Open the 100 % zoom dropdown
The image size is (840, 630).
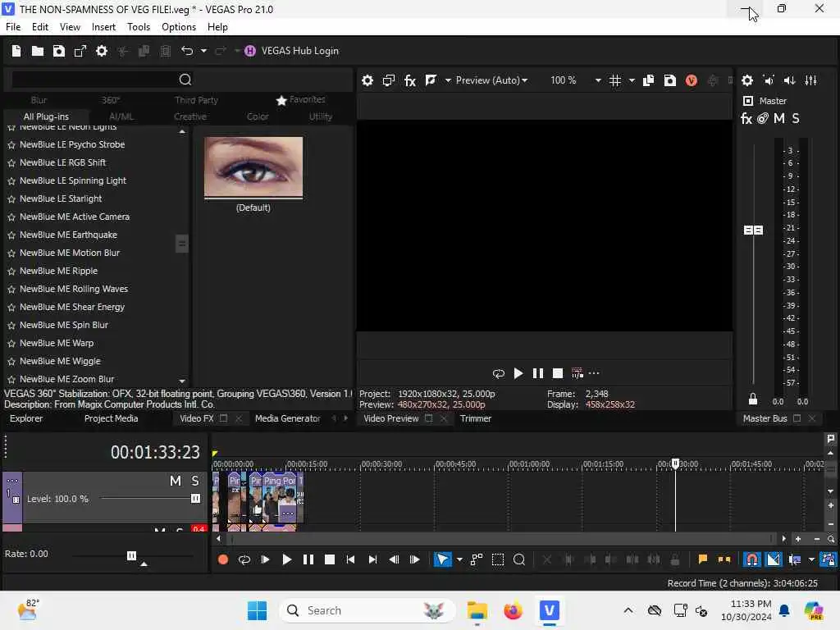pos(598,80)
